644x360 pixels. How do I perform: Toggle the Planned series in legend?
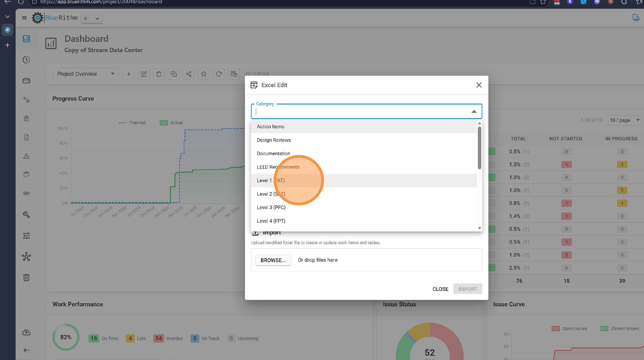tap(132, 123)
